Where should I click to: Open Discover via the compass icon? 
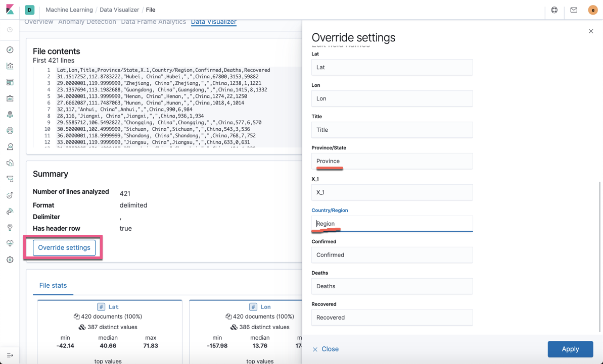coord(11,50)
